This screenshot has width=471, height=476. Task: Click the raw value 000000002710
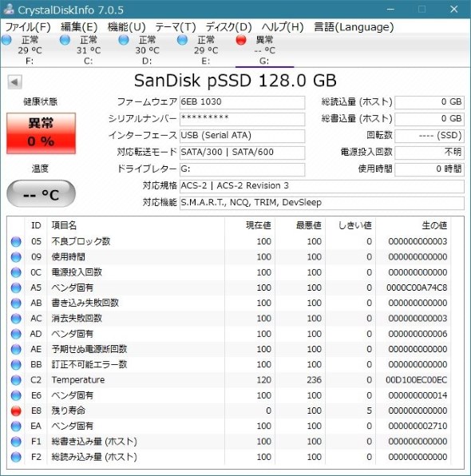tap(418, 426)
